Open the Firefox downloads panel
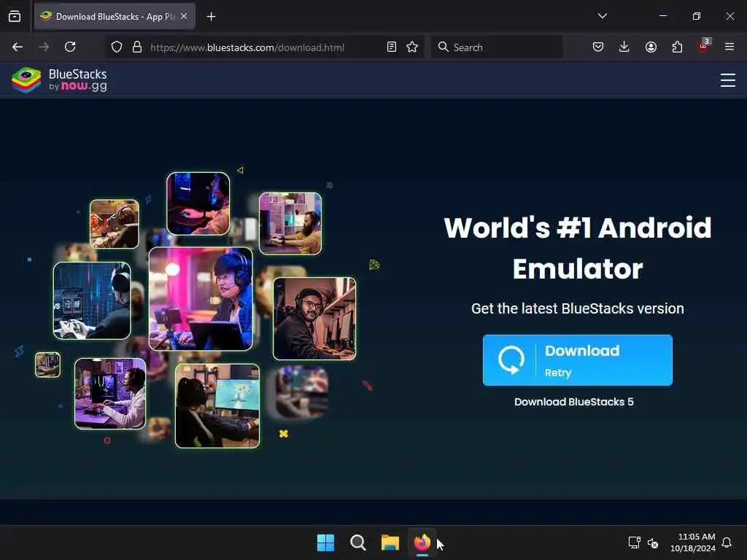The image size is (747, 560). [624, 47]
